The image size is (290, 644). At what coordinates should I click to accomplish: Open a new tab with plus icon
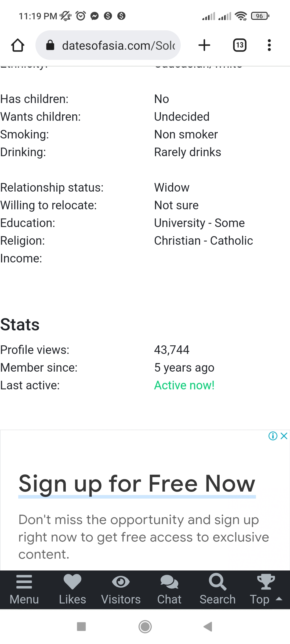pyautogui.click(x=204, y=45)
